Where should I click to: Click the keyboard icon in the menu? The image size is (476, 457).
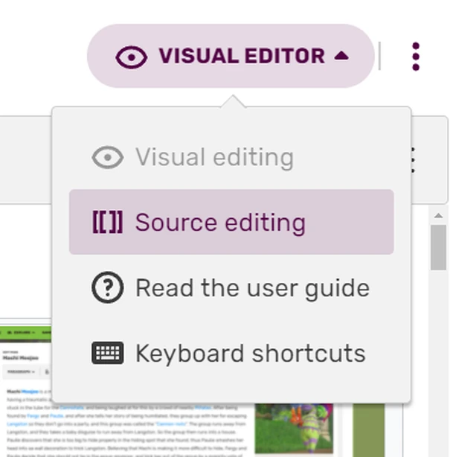[x=107, y=353]
